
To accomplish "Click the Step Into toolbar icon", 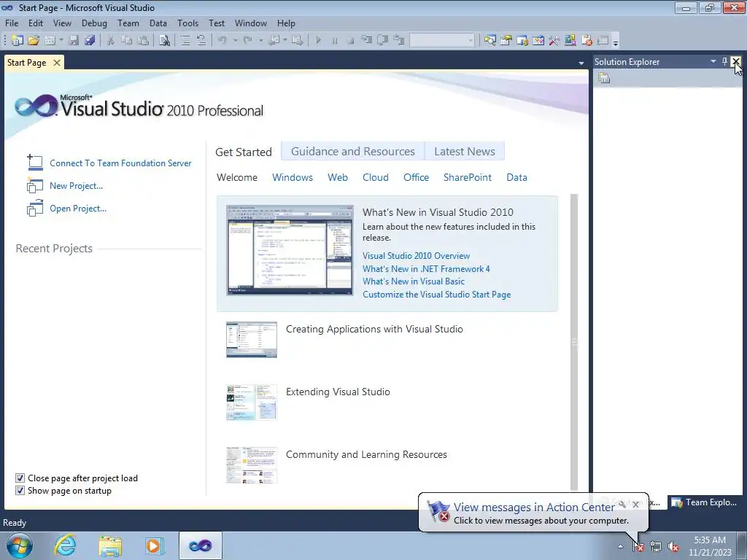I will click(366, 41).
